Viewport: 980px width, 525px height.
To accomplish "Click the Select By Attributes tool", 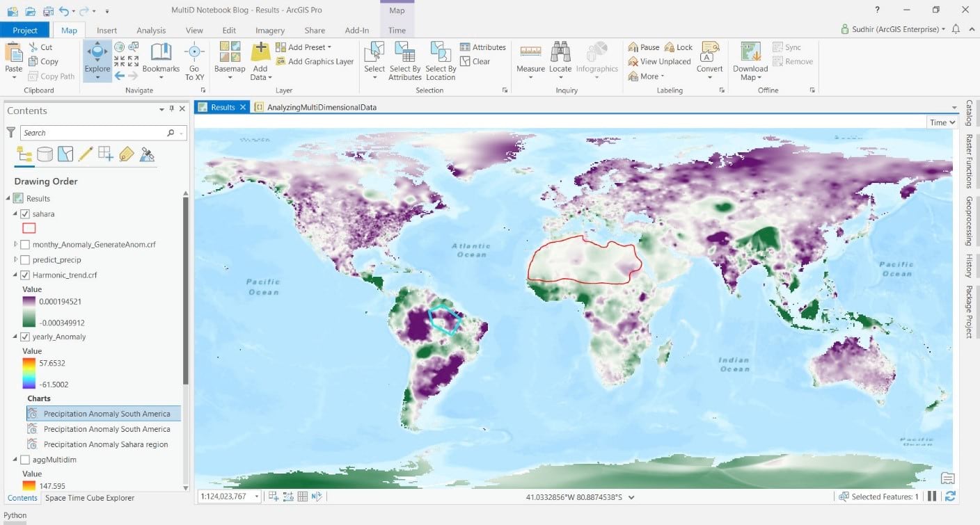I will [x=404, y=59].
